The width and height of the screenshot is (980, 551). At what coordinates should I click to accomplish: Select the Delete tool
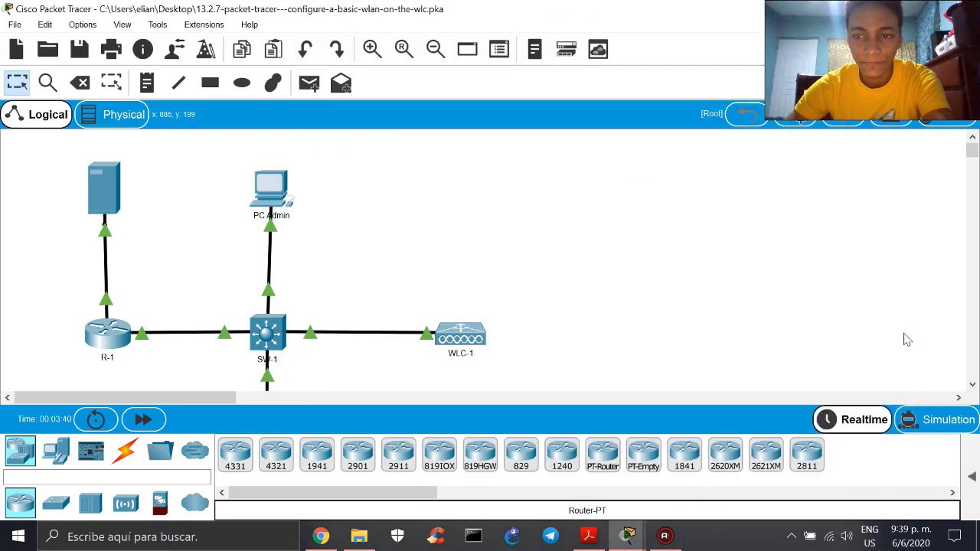coord(80,83)
